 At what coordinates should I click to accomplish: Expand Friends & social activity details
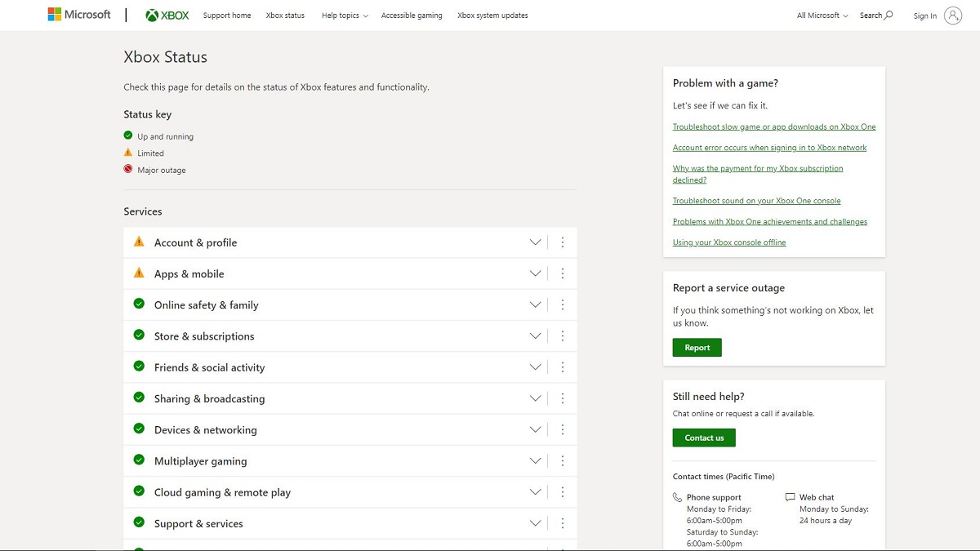tap(535, 367)
